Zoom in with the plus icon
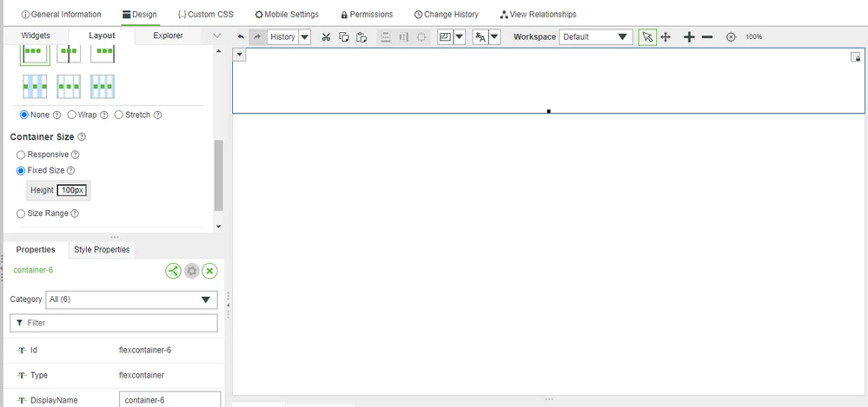The height and width of the screenshot is (407, 868). [689, 37]
